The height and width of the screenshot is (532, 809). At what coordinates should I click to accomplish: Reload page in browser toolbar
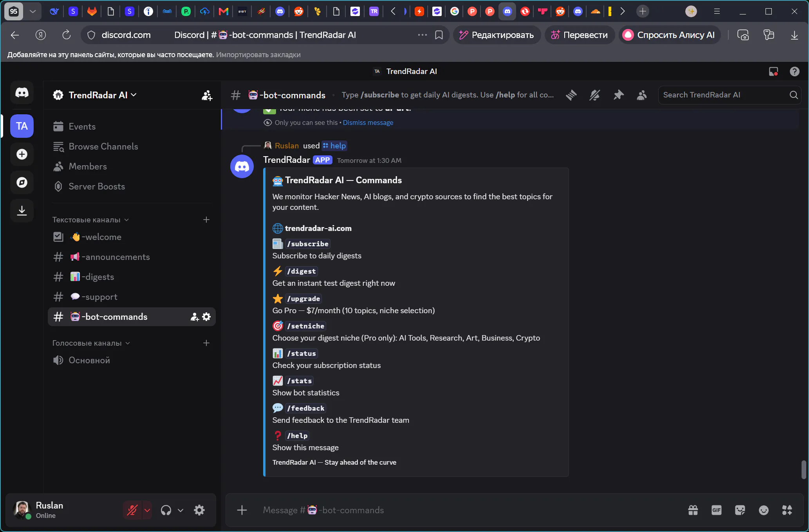67,35
